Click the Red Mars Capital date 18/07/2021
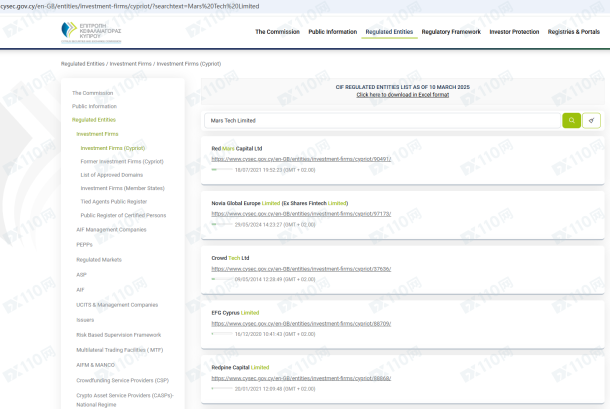This screenshot has height=409, width=610. 275,170
